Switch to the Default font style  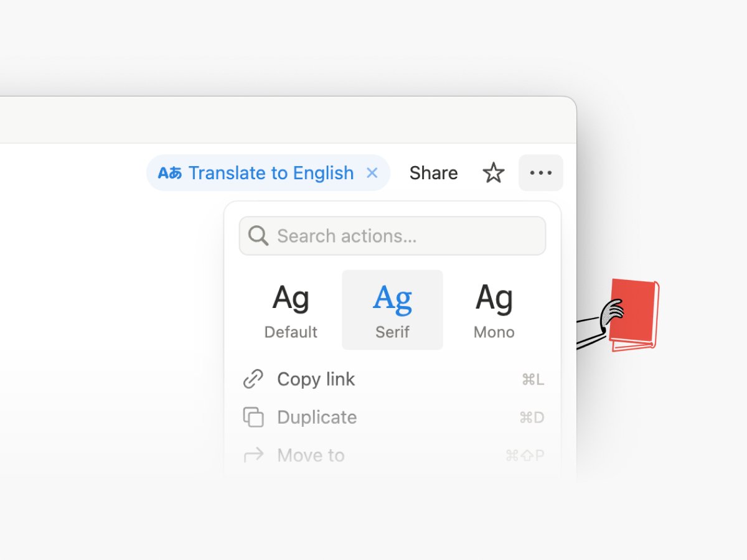click(291, 309)
